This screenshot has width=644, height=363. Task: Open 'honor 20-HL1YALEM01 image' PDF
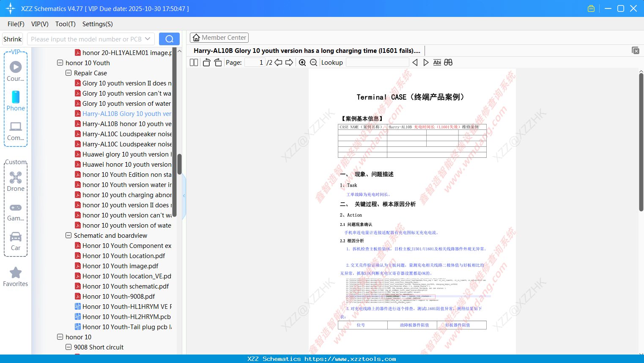click(x=123, y=52)
